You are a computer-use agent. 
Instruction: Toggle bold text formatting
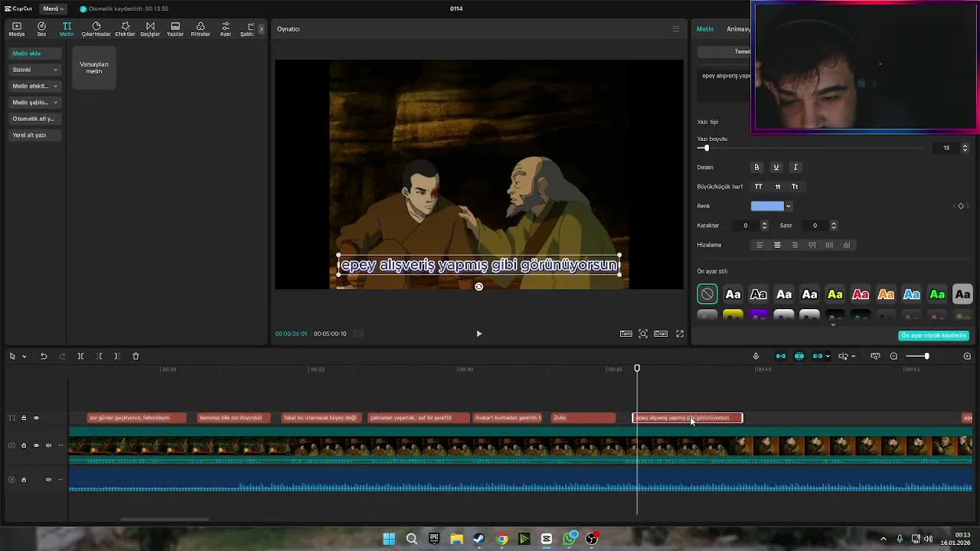pyautogui.click(x=756, y=167)
